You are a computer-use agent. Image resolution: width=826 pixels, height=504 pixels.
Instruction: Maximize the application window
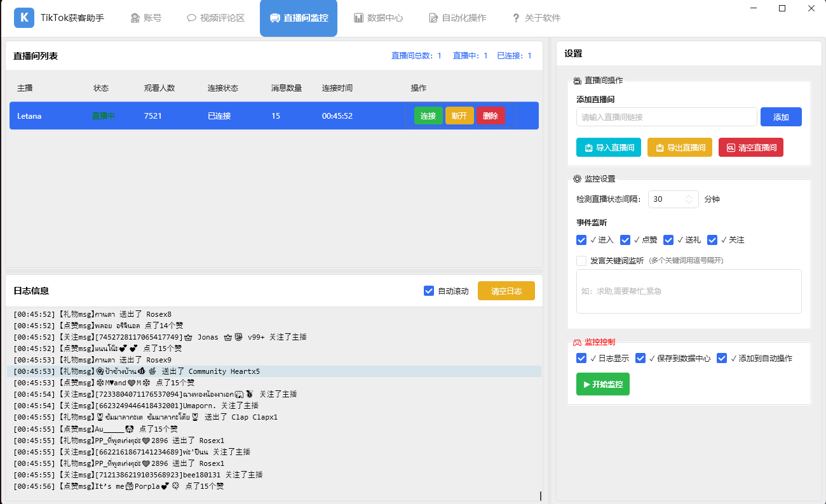782,8
